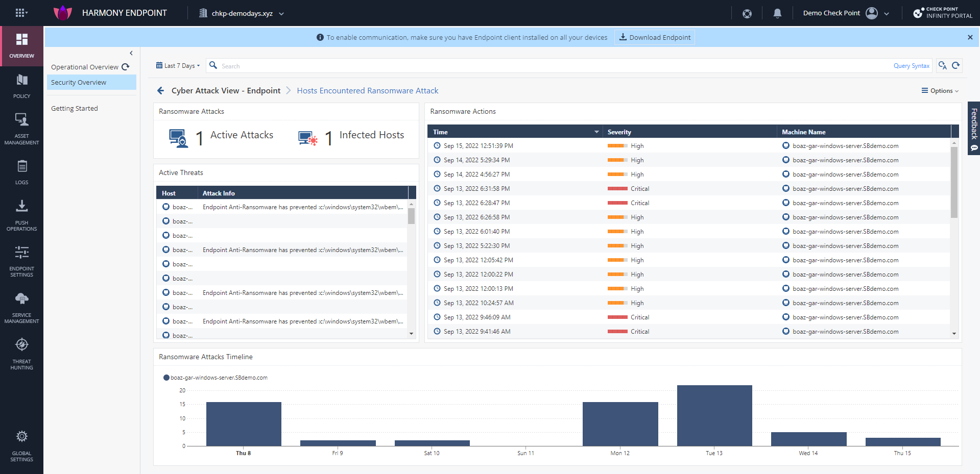The height and width of the screenshot is (474, 980).
Task: Click Hosts Encountered Ransomware Attack breadcrumb
Action: tap(368, 90)
